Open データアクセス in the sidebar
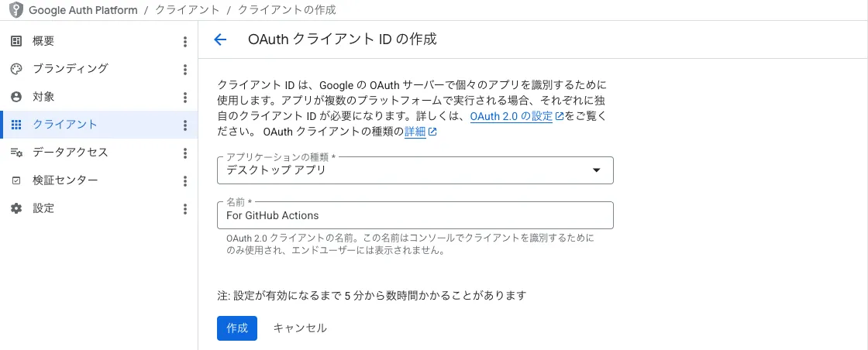The height and width of the screenshot is (350, 868). click(99, 153)
